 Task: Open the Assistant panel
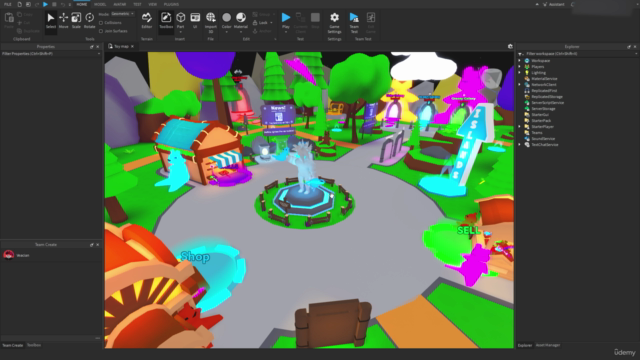(553, 4)
